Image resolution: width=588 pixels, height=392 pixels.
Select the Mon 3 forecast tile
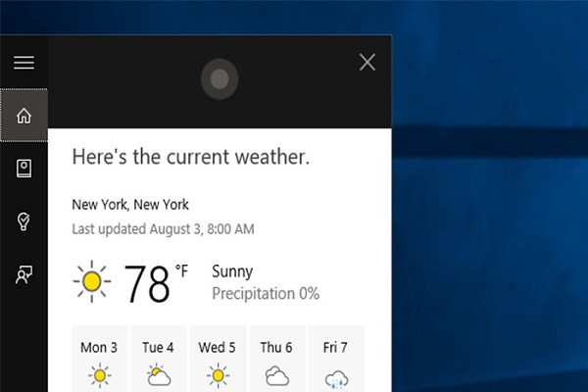pos(99,360)
